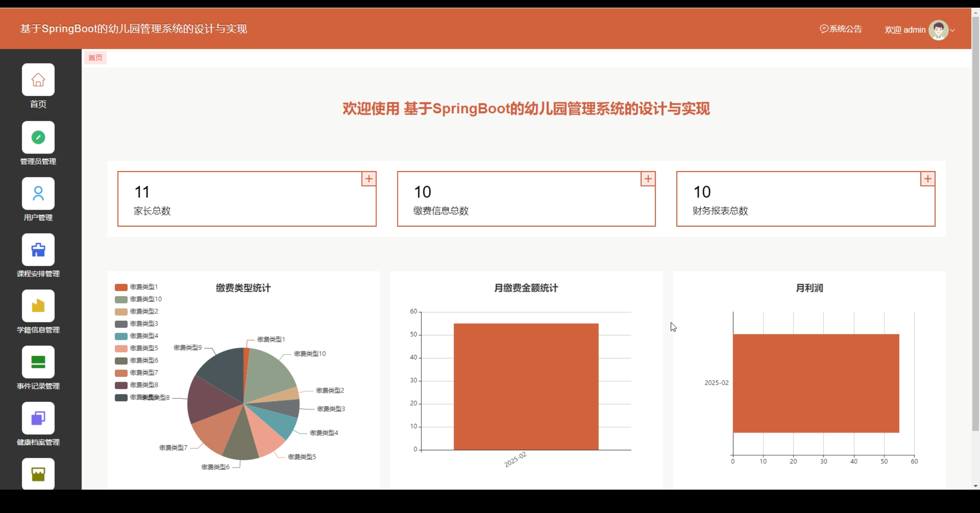Expand the 缴费信息总数 card plus button
The width and height of the screenshot is (980, 513).
pyautogui.click(x=648, y=179)
